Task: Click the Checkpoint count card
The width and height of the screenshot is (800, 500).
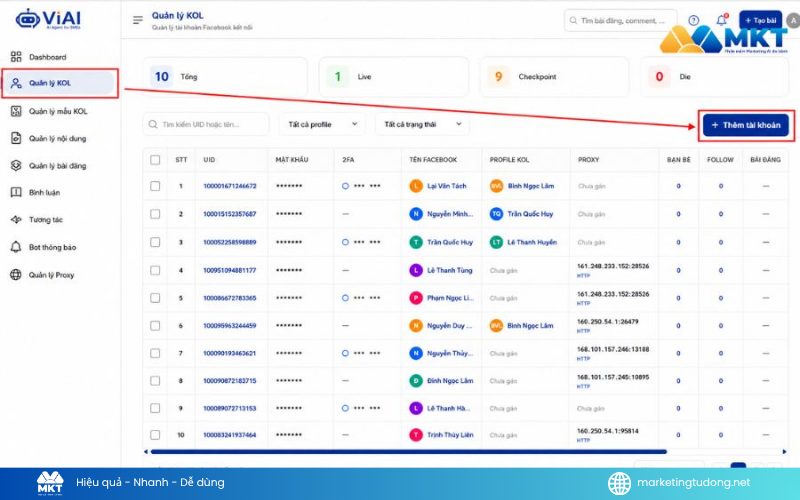Action: point(554,77)
